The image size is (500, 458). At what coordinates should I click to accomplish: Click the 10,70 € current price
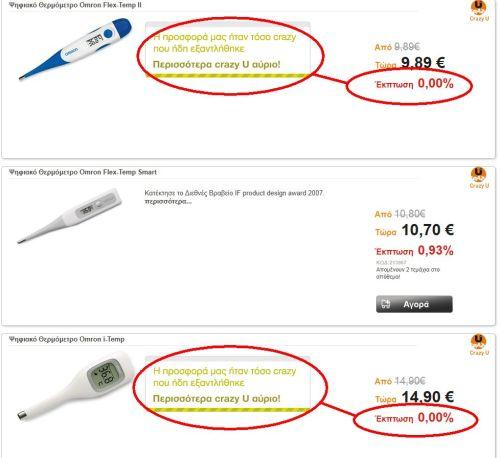428,230
